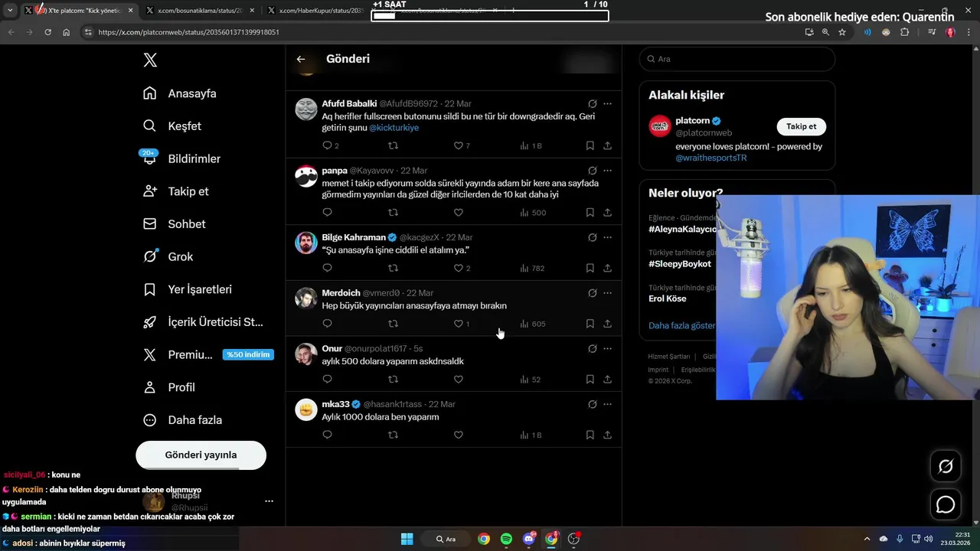This screenshot has width=980, height=551.
Task: Open Erol Köse trending topic
Action: point(668,298)
